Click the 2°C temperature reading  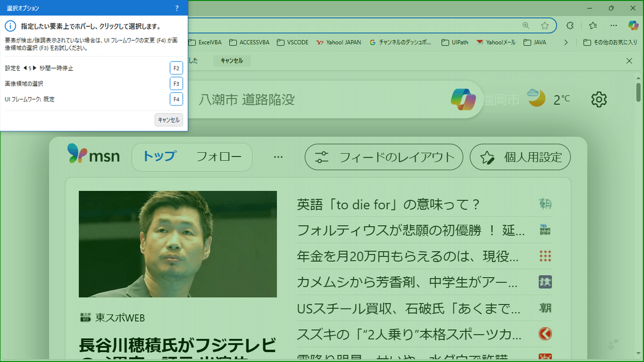(x=561, y=99)
